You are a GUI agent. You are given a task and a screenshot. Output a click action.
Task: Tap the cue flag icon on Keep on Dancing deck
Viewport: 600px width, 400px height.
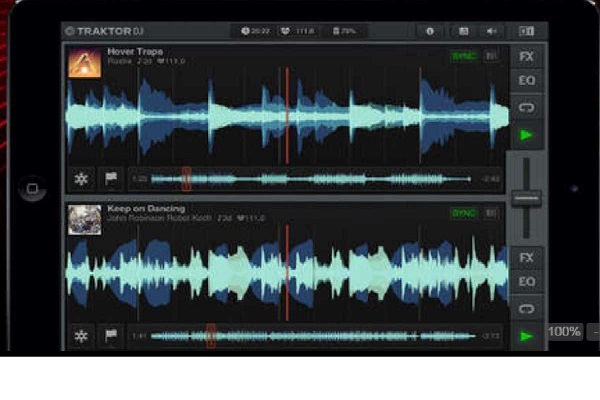(x=111, y=336)
